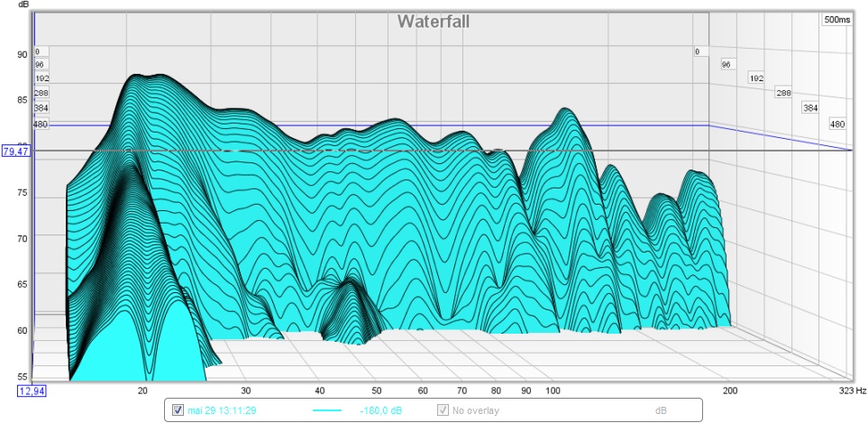Image resolution: width=868 pixels, height=423 pixels.
Task: Click the 200 Hz frequency axis label
Action: point(729,391)
